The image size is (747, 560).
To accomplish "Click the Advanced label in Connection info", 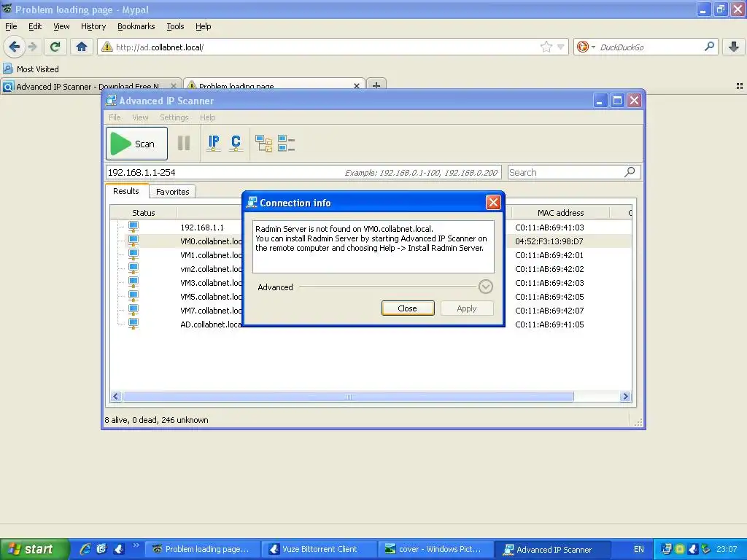I will tap(275, 287).
